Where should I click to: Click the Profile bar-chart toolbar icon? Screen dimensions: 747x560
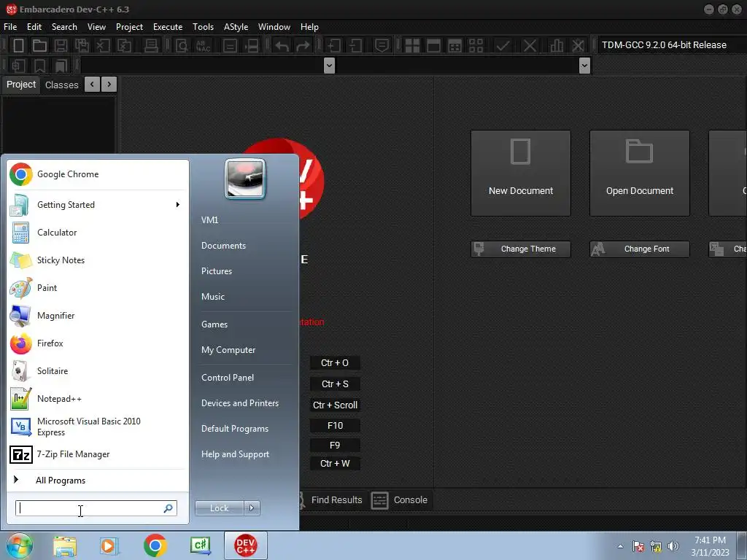coord(556,45)
